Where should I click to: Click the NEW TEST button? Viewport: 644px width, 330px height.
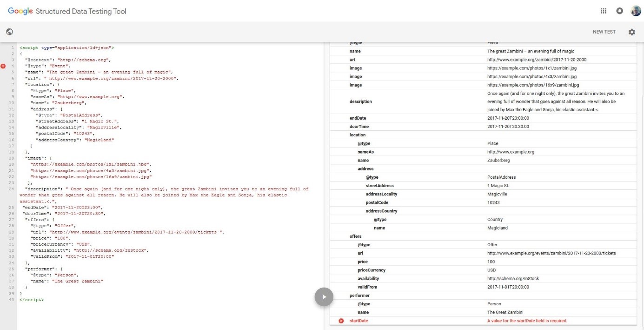[x=604, y=32]
